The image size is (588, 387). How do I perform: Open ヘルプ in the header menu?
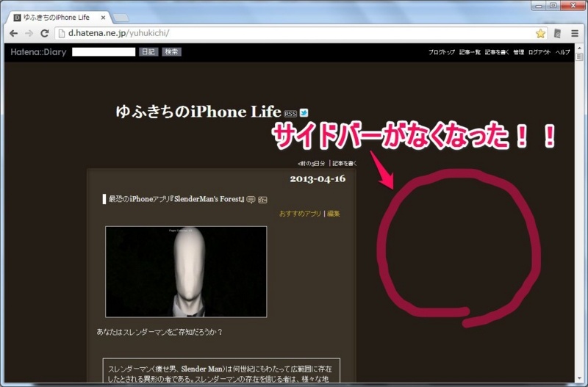pyautogui.click(x=562, y=52)
